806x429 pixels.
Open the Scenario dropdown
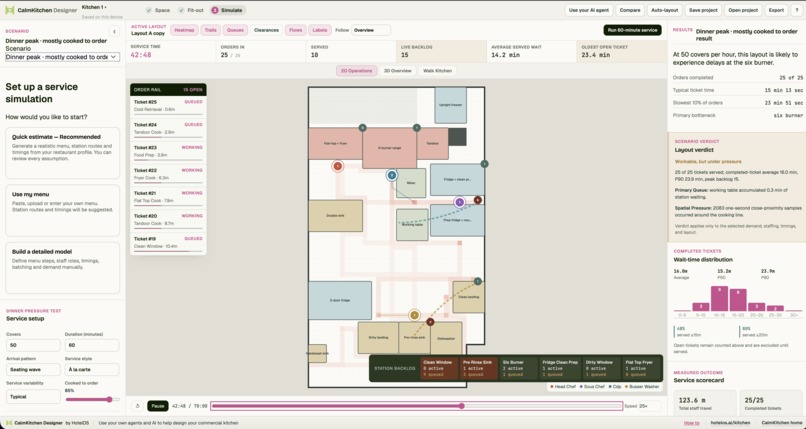click(63, 57)
